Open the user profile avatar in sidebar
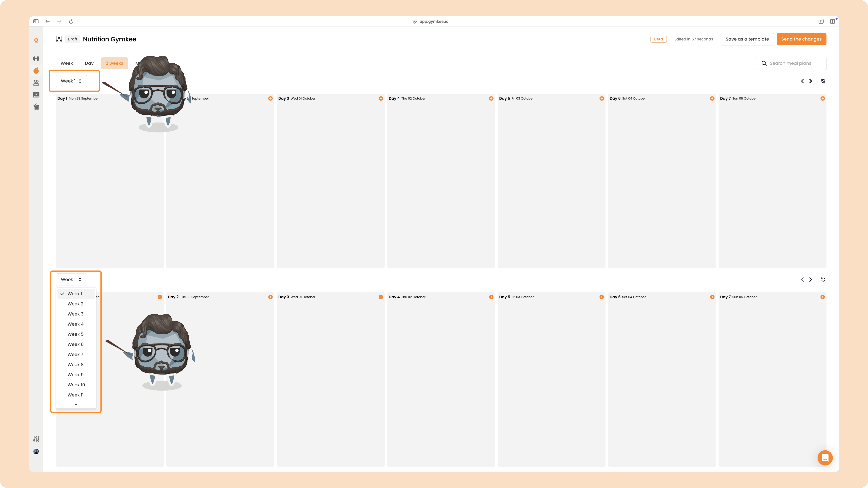The width and height of the screenshot is (868, 488). [x=36, y=452]
